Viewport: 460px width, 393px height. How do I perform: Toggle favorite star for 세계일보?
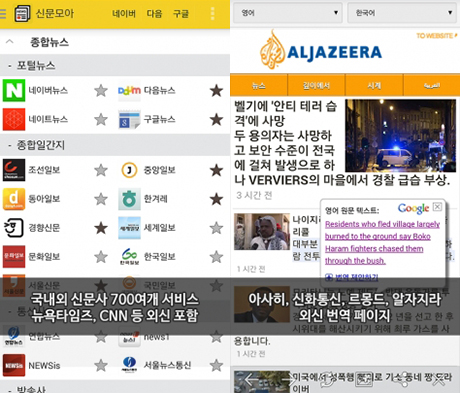pos(216,228)
